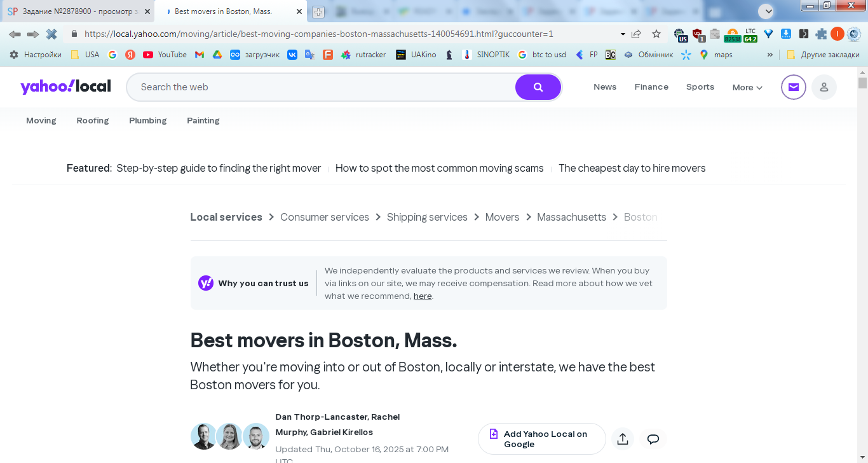Open the Другие закладки bookmarks folder
The width and height of the screenshot is (868, 463).
tap(823, 55)
